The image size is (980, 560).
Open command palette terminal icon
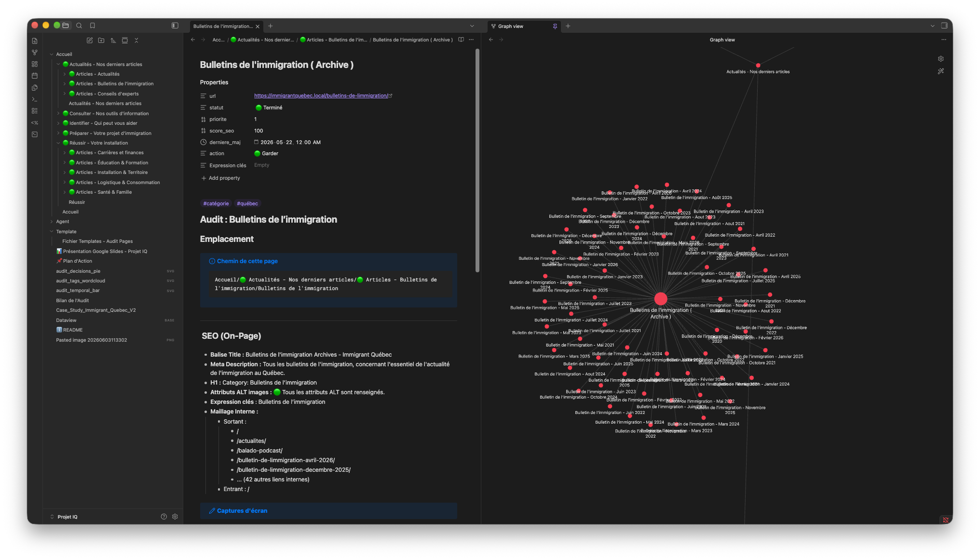click(35, 99)
